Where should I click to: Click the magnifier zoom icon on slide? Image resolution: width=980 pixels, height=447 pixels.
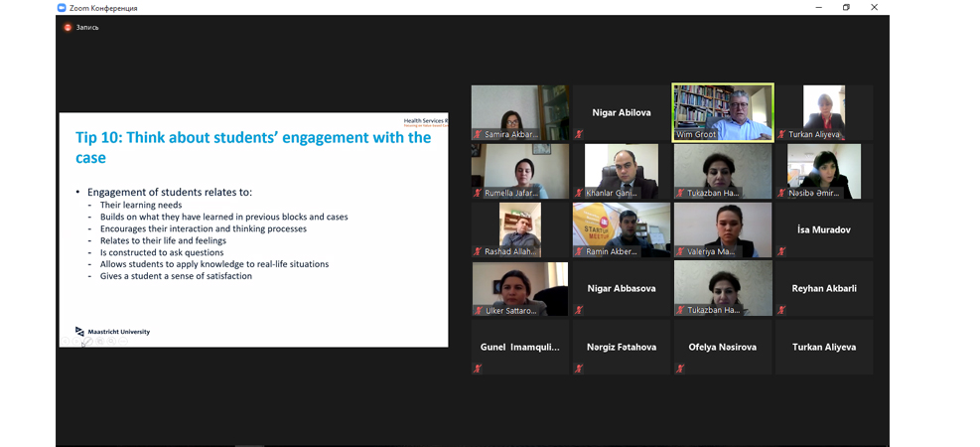[111, 342]
